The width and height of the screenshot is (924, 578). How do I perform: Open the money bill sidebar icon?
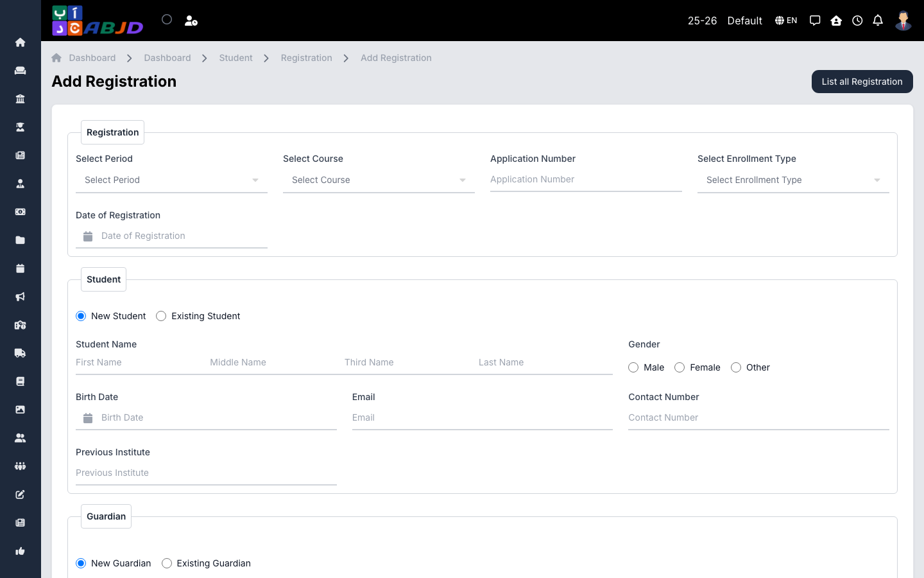(20, 212)
